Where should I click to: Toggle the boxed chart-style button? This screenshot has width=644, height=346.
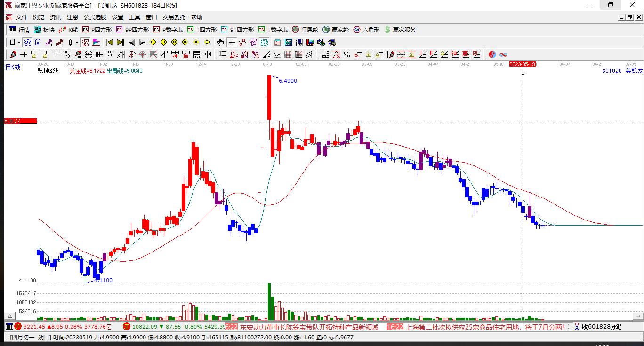(85, 42)
